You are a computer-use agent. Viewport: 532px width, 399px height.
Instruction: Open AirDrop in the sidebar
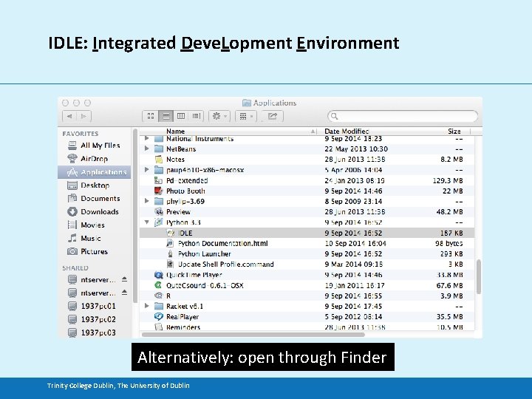pos(94,159)
